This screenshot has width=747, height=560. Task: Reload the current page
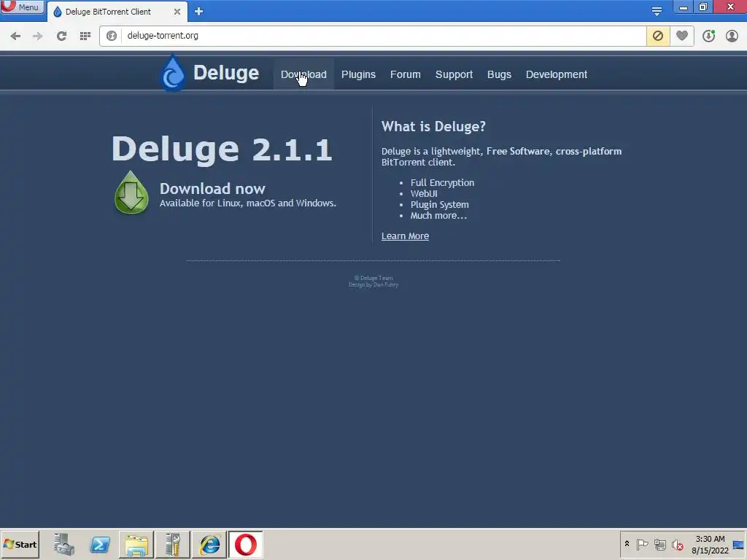[61, 36]
